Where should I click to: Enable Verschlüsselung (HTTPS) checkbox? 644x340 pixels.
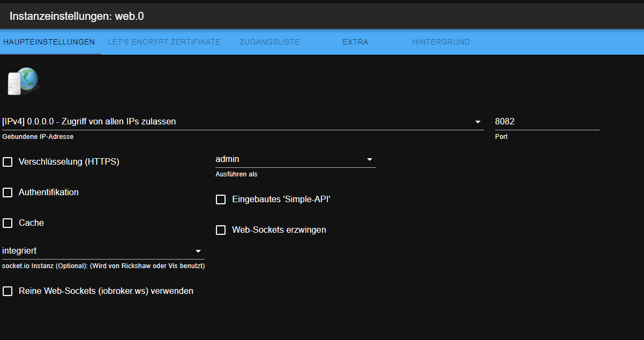tap(8, 162)
